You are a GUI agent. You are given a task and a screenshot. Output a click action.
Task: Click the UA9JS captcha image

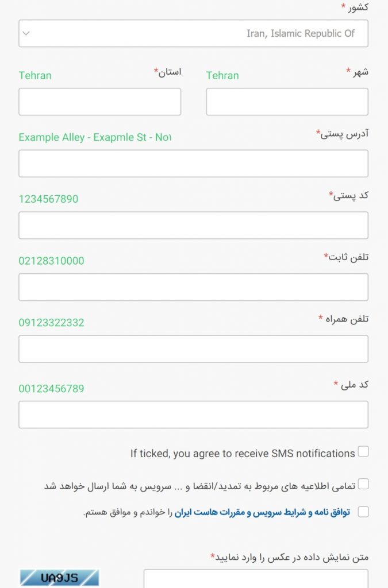59,578
